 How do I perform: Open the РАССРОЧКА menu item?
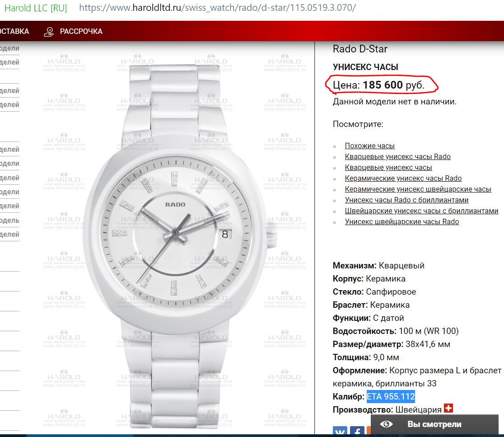[x=81, y=32]
